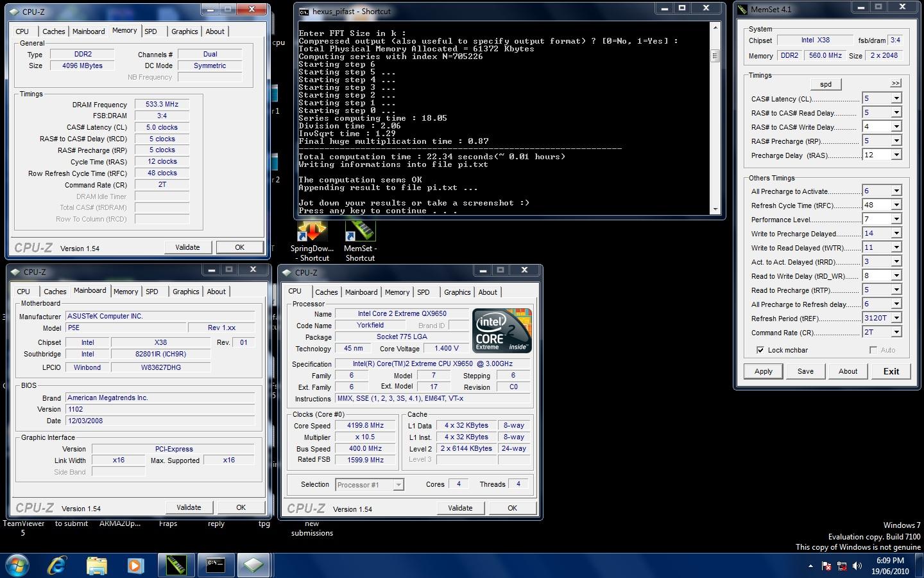Click the taskbar clock showing 6:09 PM
The image size is (924, 578).
tap(890, 566)
